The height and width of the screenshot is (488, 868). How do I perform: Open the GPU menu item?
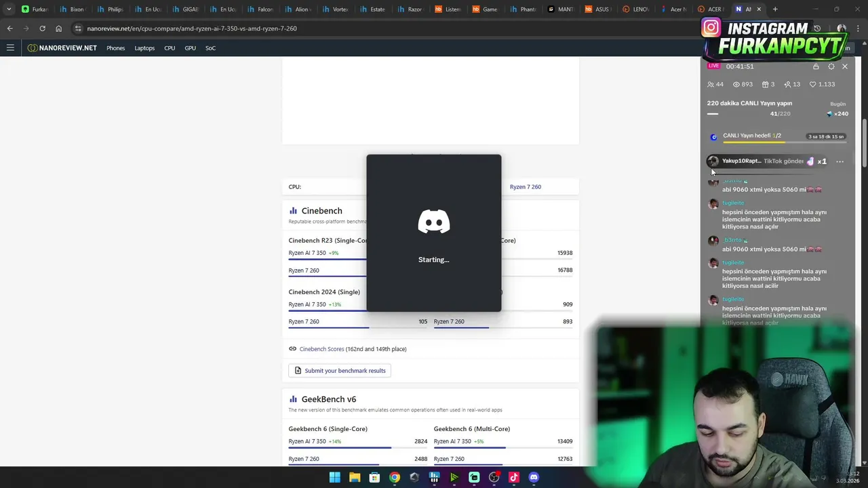191,48
